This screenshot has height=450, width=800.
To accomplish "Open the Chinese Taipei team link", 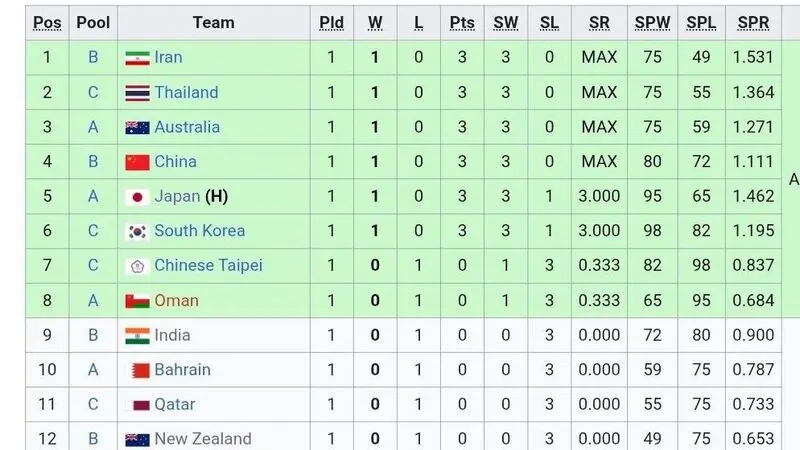I will pyautogui.click(x=208, y=265).
